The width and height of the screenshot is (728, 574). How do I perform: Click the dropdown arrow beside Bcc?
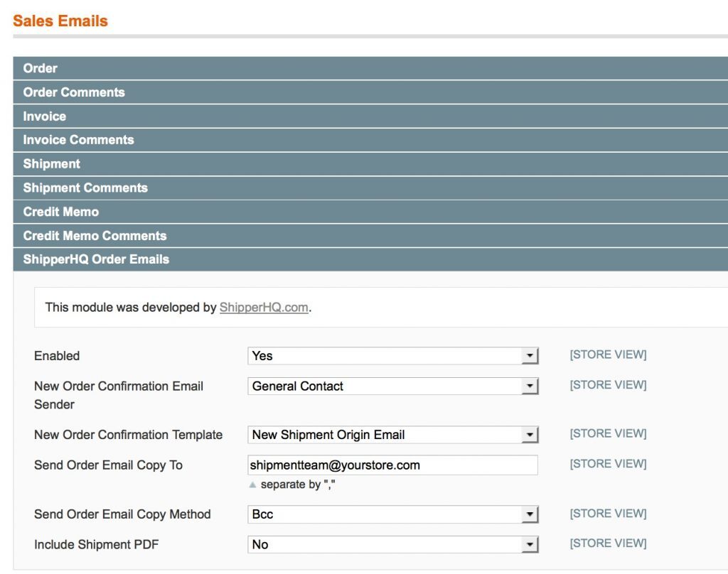[x=530, y=514]
